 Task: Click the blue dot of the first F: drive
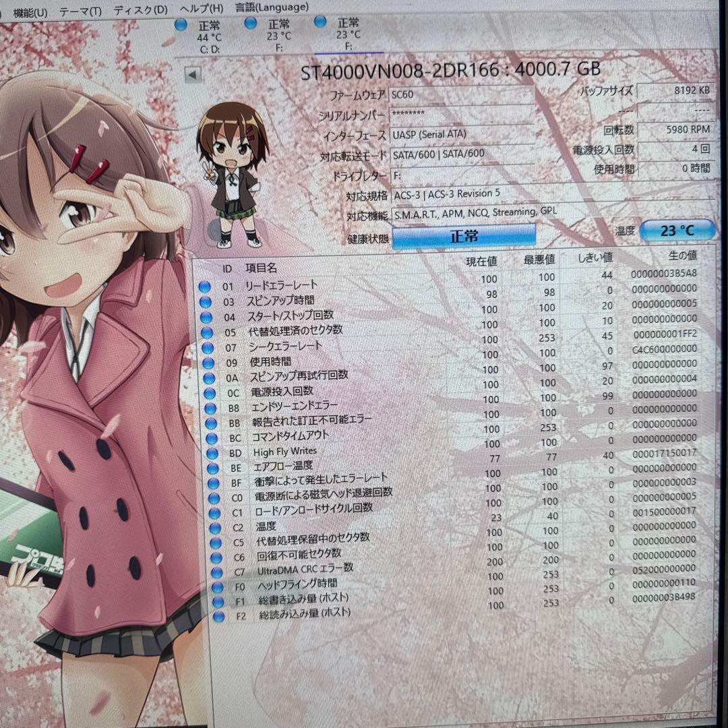pyautogui.click(x=249, y=24)
